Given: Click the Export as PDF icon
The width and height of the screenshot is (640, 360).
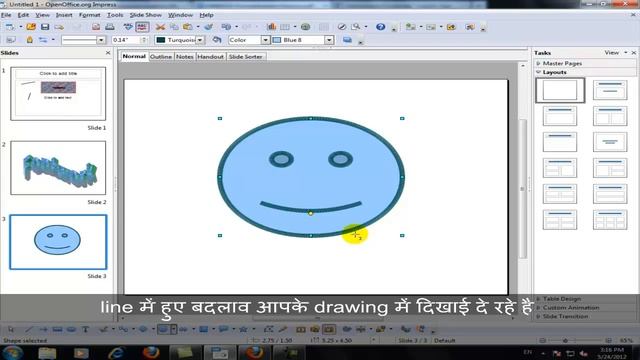Looking at the screenshot, I should [x=96, y=27].
